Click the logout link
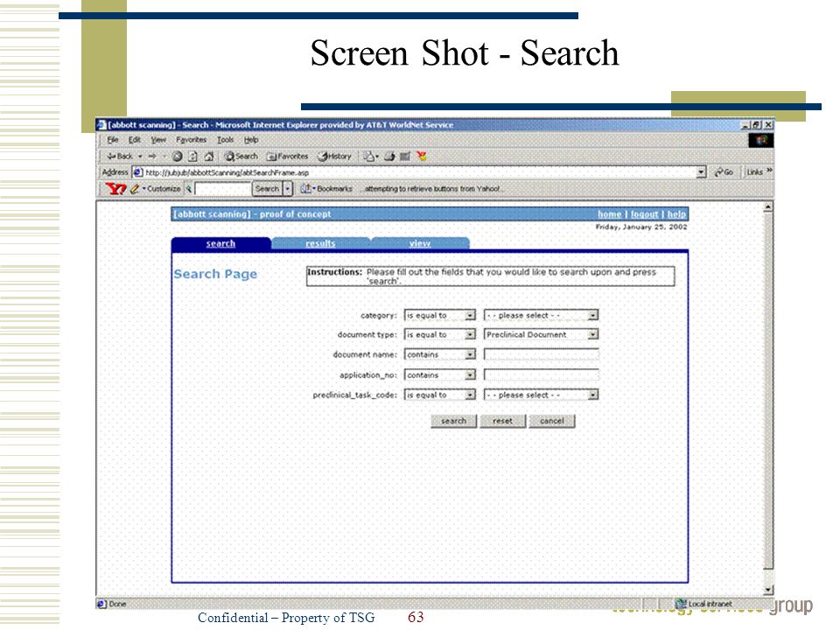The width and height of the screenshot is (840, 630). 645,214
